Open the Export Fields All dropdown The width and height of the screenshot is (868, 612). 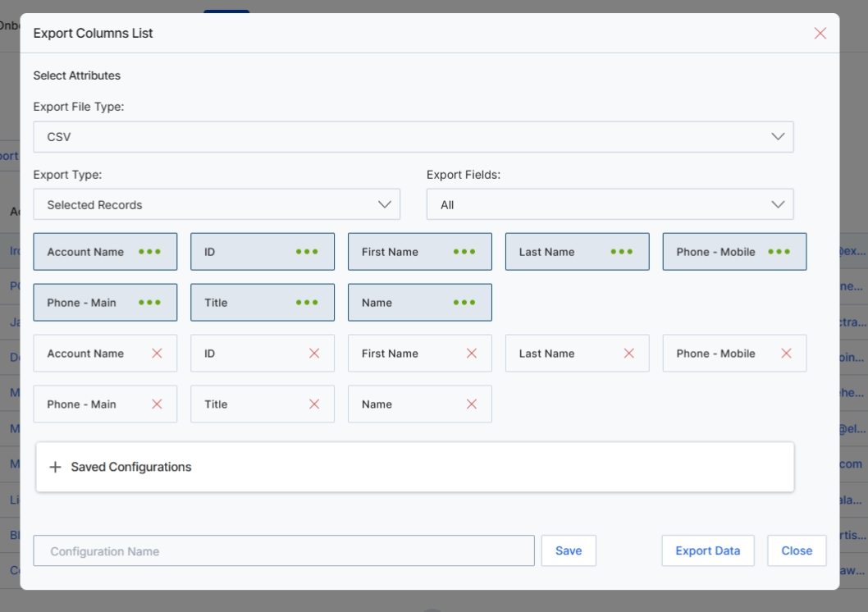(x=610, y=205)
